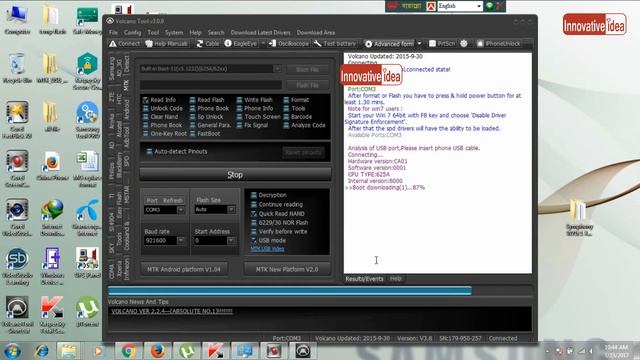
Task: Check the Unlock Code option
Action: (146, 108)
